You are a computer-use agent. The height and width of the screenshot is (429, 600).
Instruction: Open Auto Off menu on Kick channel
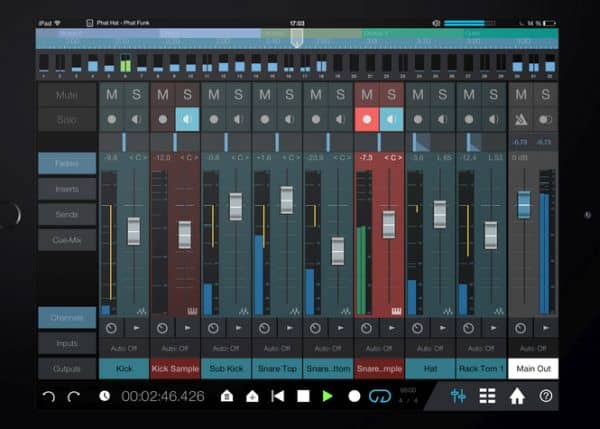[x=124, y=348]
